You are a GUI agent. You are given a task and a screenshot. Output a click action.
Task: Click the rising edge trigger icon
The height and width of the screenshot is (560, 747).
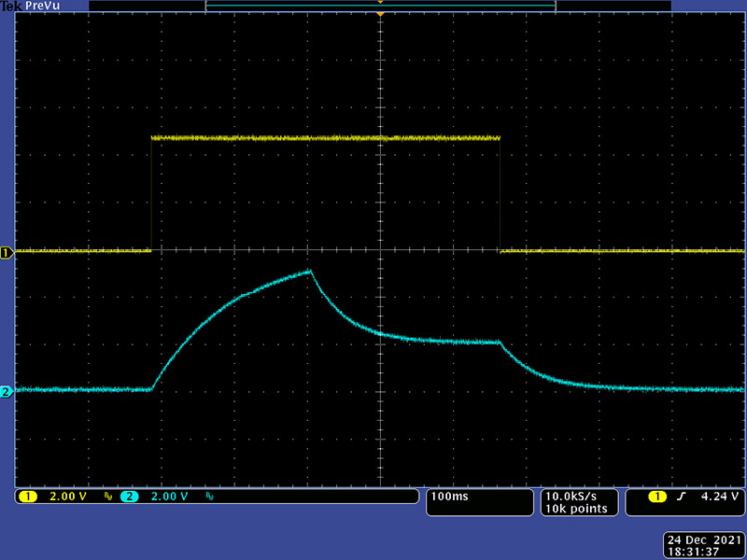[682, 497]
